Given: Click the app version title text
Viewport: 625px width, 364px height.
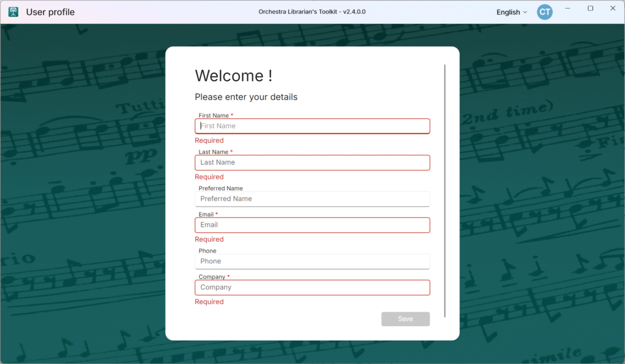Looking at the screenshot, I should 312,12.
